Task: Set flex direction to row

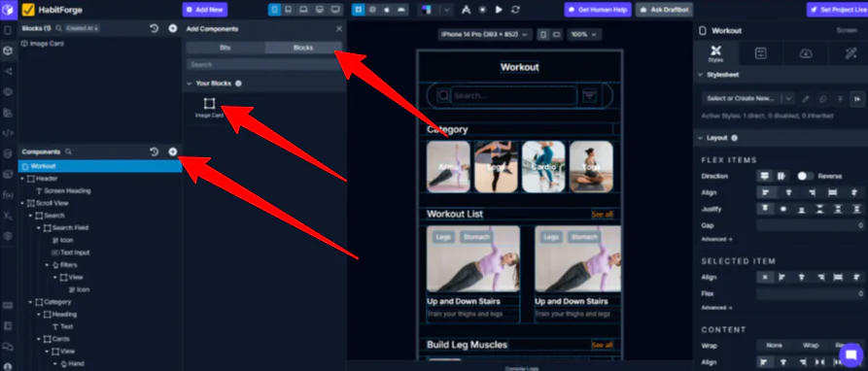Action: (x=781, y=176)
